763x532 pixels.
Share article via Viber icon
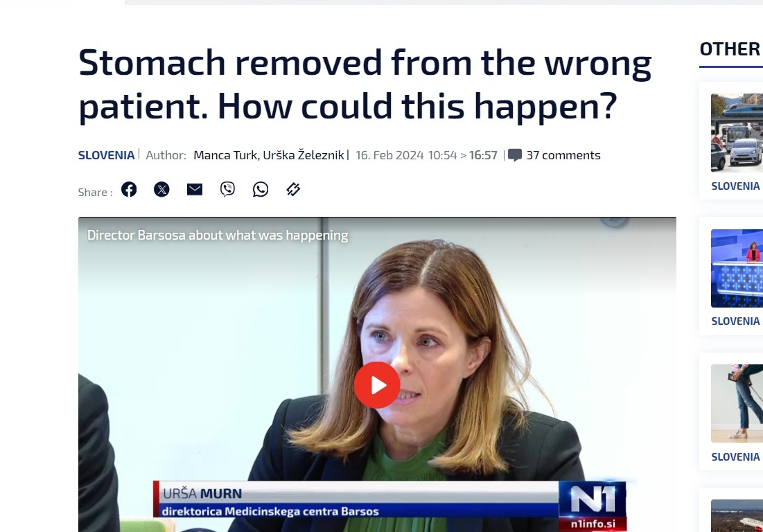pyautogui.click(x=227, y=189)
